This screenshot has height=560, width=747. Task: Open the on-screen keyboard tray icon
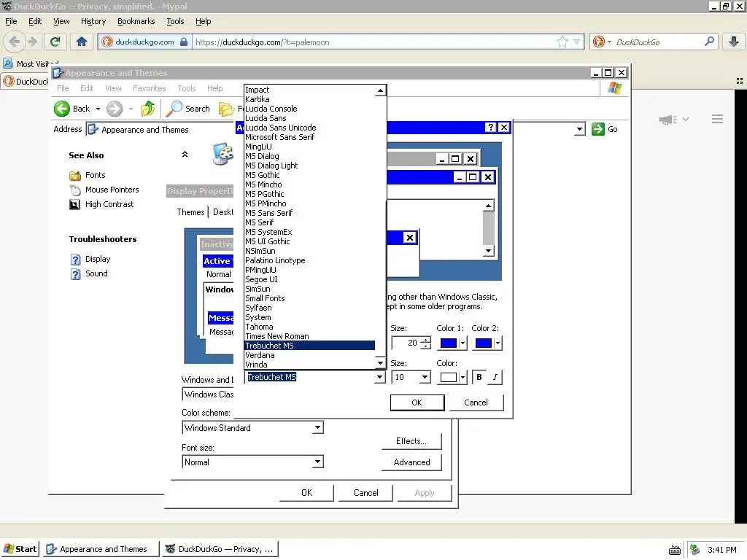(x=675, y=550)
